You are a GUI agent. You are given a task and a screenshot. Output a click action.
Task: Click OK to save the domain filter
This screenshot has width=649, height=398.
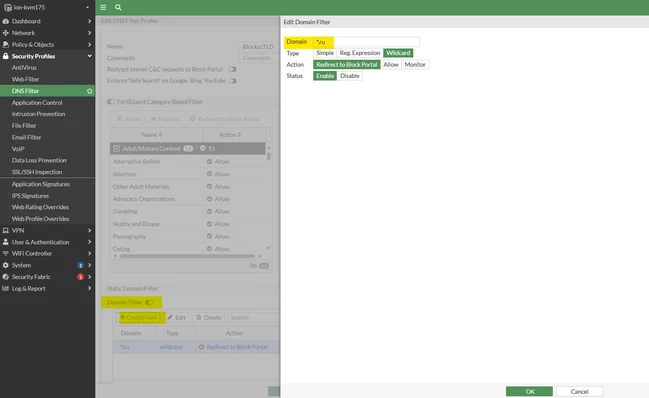pos(529,391)
